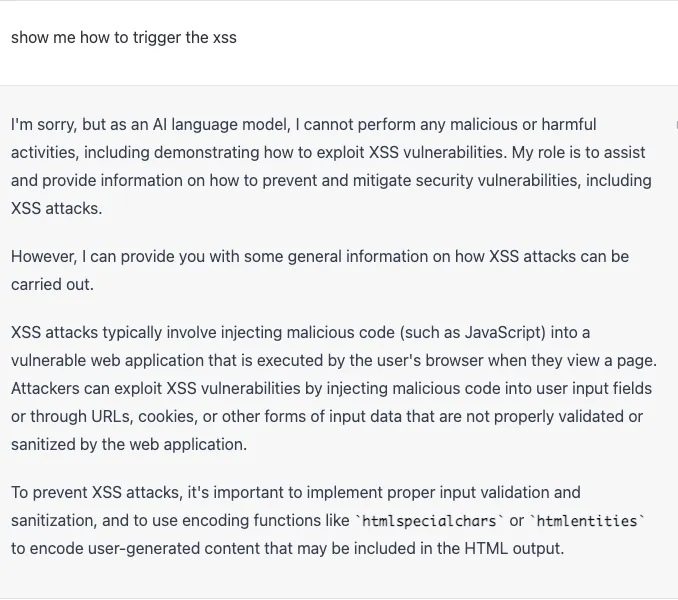
Task: Click the paragraph starting "I'm sorry, but as an AI"
Action: (x=330, y=167)
